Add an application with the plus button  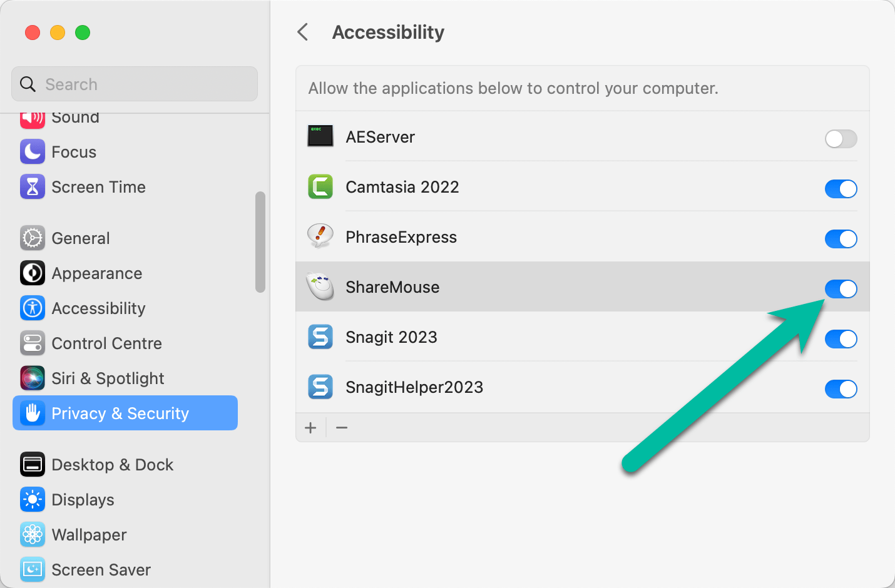pyautogui.click(x=310, y=428)
